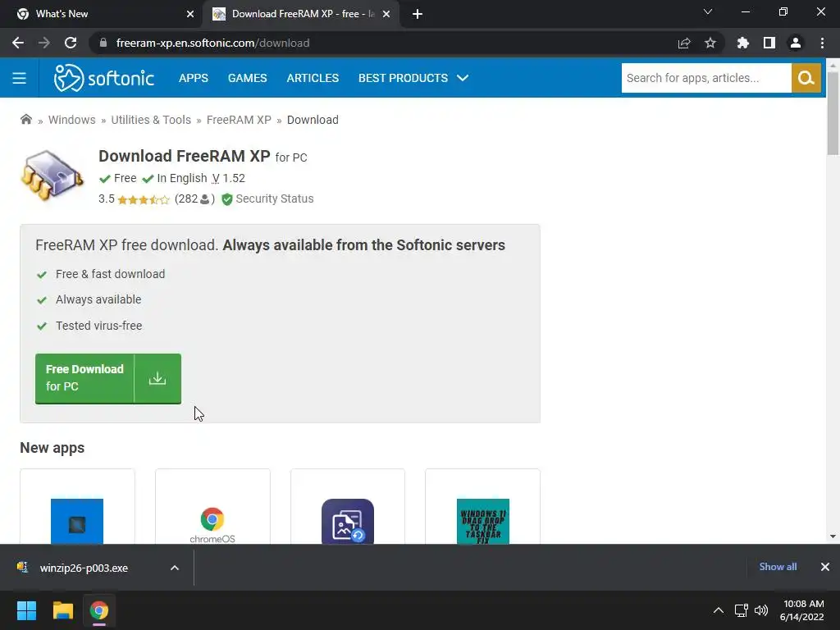View site information lock icon

(103, 43)
